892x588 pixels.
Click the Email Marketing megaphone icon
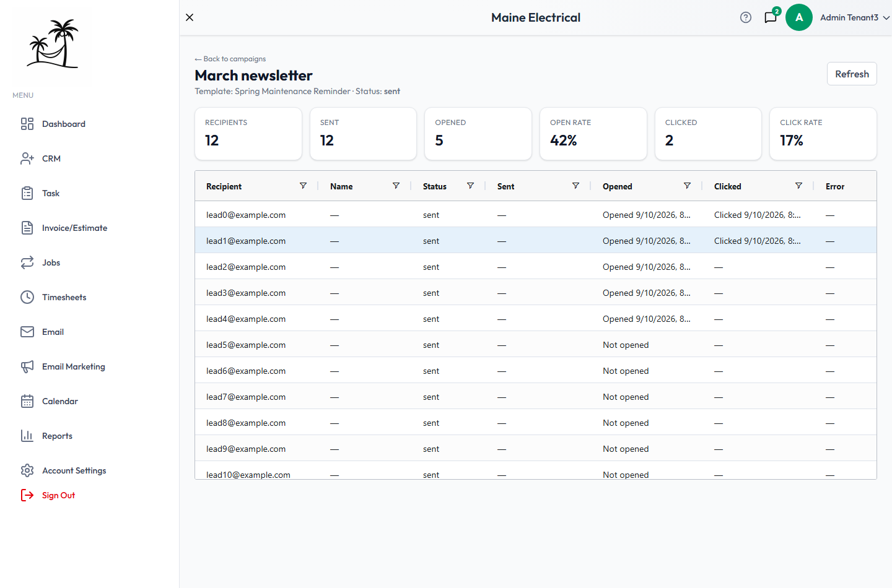(x=27, y=366)
